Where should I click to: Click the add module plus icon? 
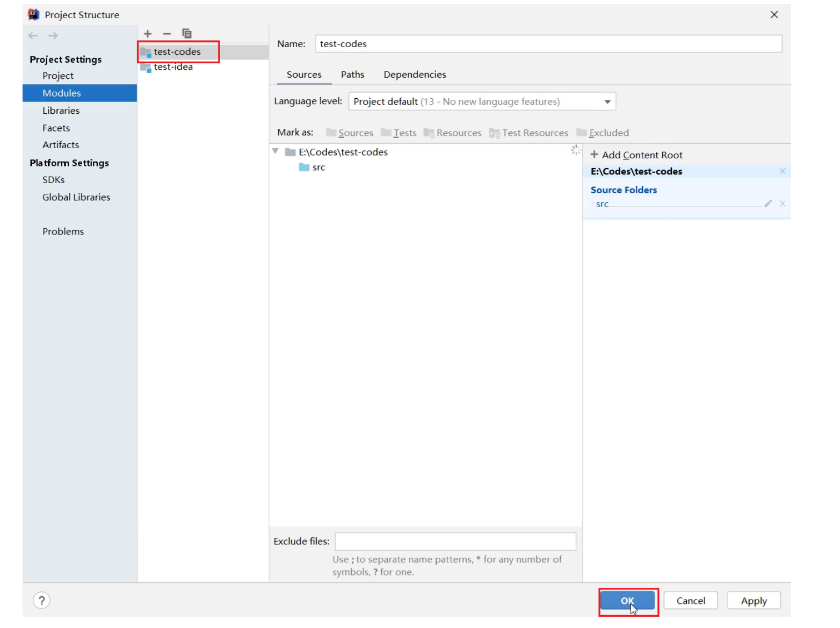point(148,34)
